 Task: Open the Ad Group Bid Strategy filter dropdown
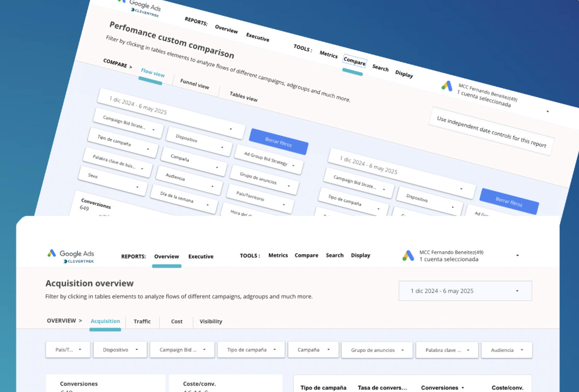coord(269,160)
